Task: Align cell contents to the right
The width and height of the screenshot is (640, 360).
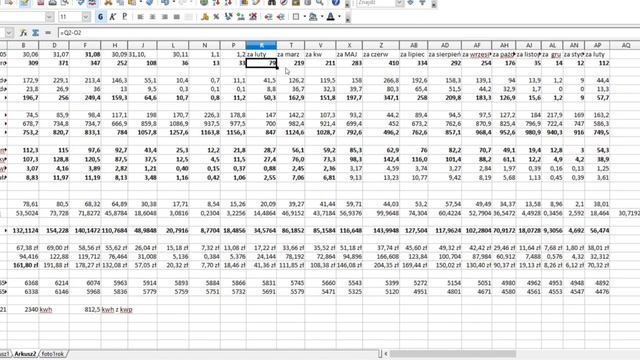Action: point(164,17)
